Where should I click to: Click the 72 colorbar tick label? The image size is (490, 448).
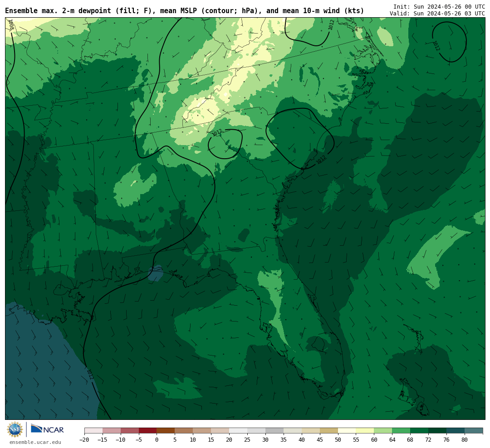(x=428, y=440)
